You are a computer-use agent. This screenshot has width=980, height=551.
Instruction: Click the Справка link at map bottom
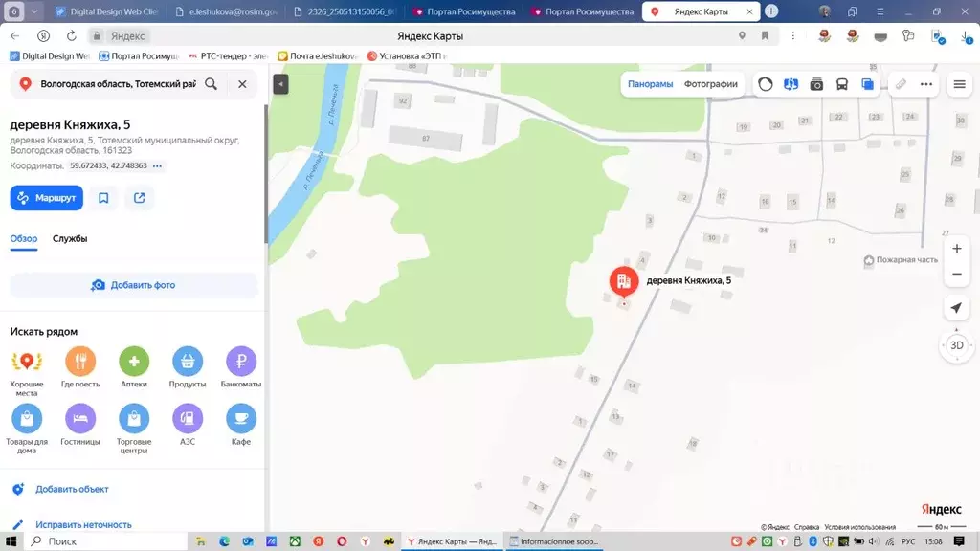pos(807,527)
